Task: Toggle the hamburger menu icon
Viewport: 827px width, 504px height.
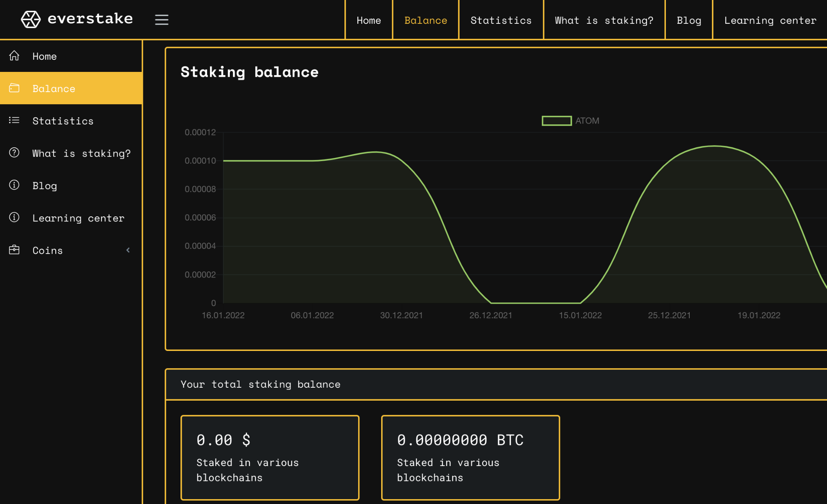Action: click(x=162, y=20)
